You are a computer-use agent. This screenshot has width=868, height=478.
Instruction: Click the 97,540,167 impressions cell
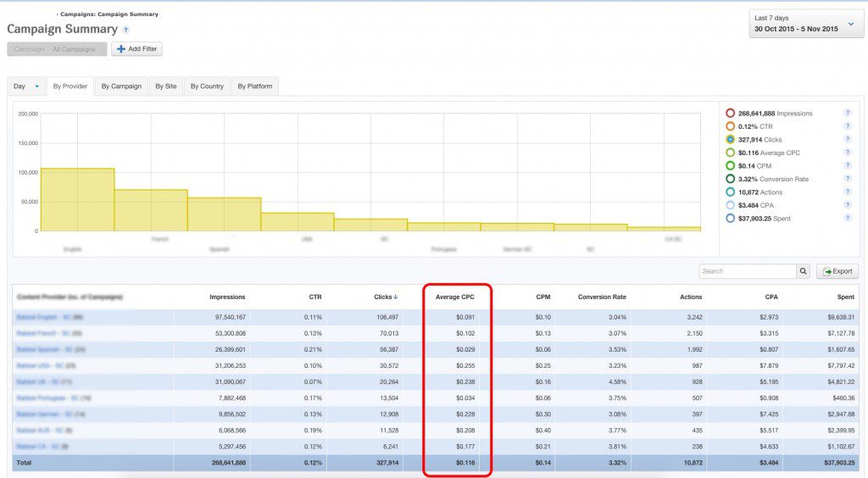pyautogui.click(x=231, y=317)
